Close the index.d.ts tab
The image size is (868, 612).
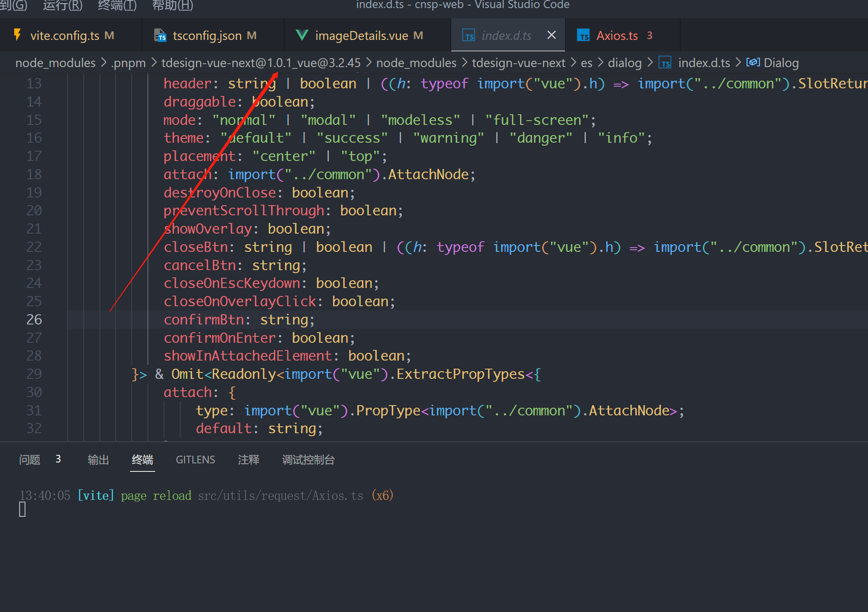coord(551,35)
